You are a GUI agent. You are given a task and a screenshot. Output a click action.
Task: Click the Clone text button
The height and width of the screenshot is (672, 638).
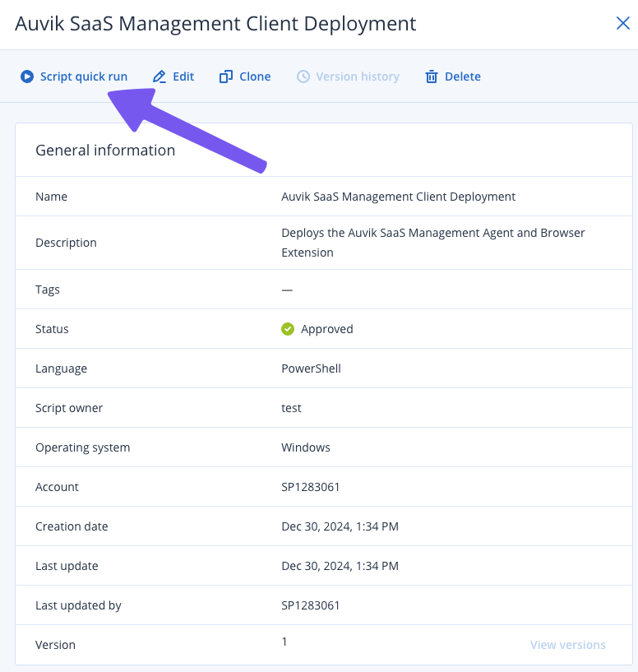coord(255,76)
